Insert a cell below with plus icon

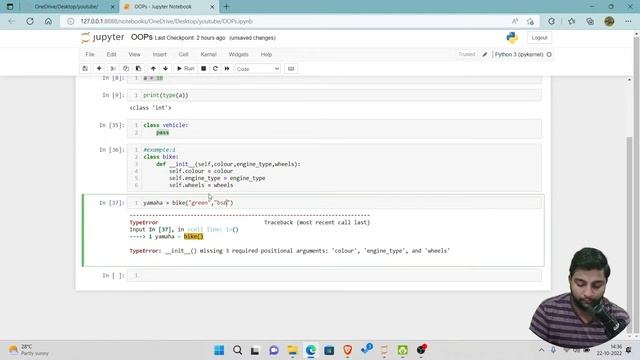(99, 69)
